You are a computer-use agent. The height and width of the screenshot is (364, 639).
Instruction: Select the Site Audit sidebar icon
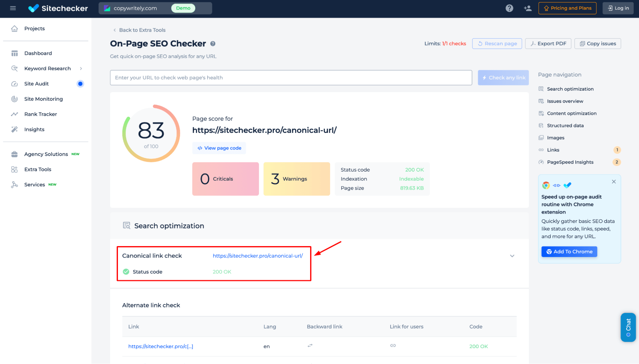click(x=14, y=83)
